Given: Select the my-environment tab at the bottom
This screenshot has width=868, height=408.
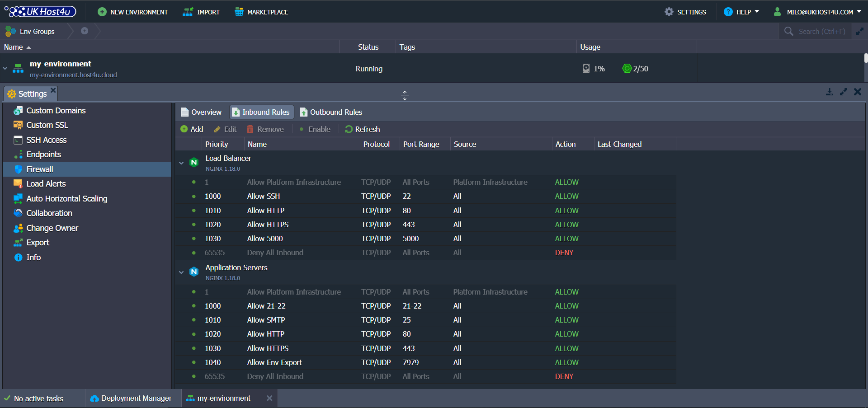Looking at the screenshot, I should click(x=223, y=398).
